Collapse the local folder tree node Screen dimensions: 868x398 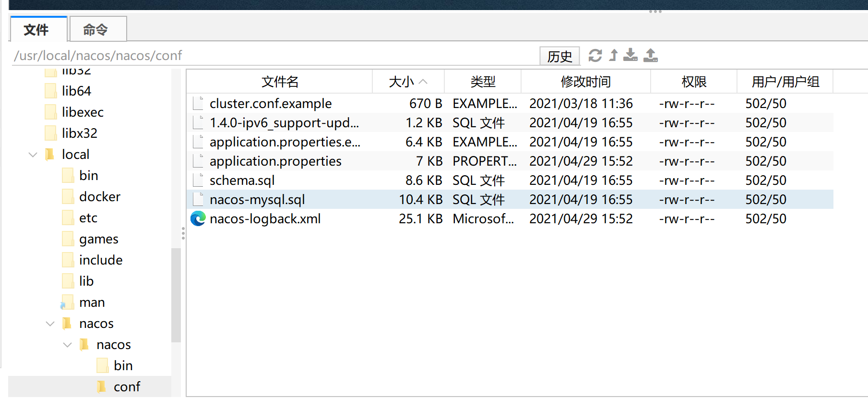(33, 155)
